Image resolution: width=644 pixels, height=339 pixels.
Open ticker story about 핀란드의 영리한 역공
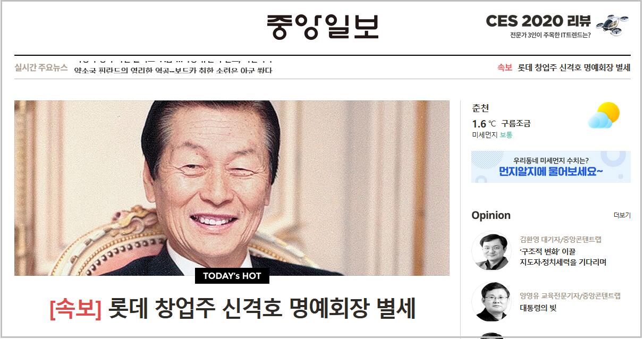173,70
